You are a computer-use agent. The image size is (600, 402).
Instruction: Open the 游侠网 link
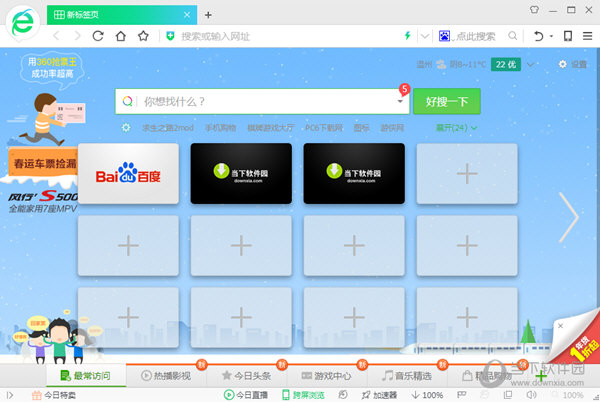coord(392,128)
